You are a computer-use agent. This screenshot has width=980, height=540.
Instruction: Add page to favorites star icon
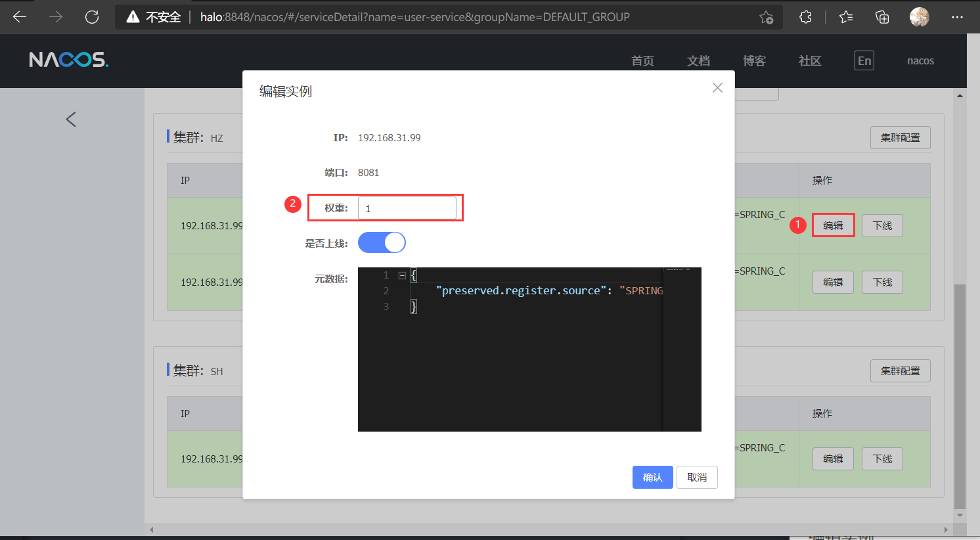pyautogui.click(x=766, y=17)
